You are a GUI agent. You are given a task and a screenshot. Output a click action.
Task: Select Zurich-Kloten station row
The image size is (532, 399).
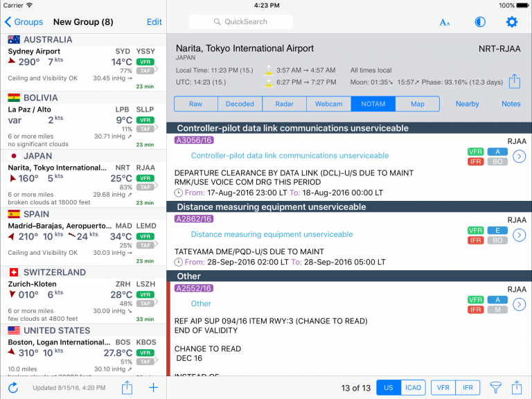pyautogui.click(x=83, y=301)
